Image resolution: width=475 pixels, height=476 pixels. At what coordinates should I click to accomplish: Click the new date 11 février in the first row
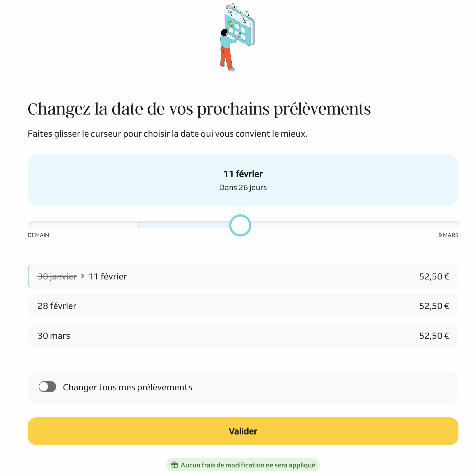(108, 276)
